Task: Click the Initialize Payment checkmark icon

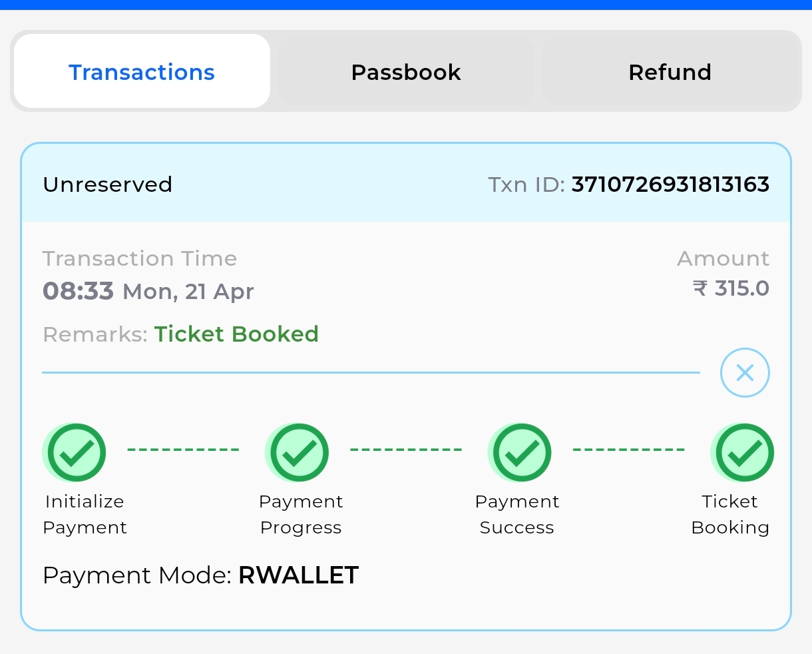Action: (x=75, y=453)
